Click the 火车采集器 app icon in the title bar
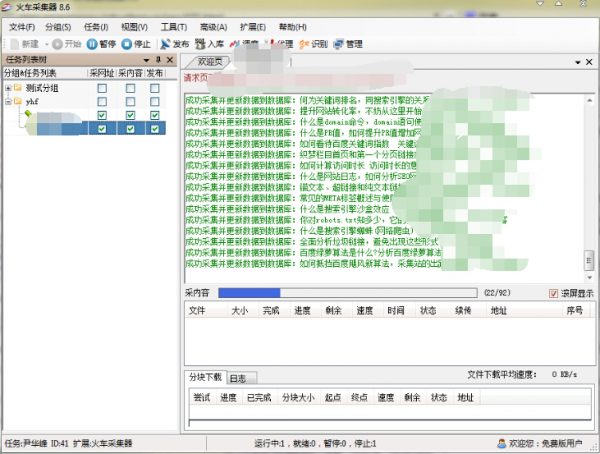Image resolution: width=600 pixels, height=454 pixels. click(6, 7)
